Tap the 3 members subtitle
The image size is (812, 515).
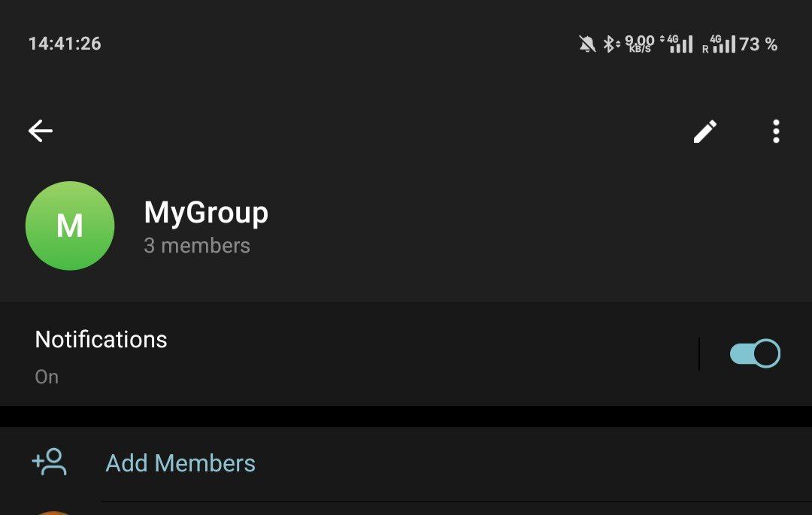point(197,246)
